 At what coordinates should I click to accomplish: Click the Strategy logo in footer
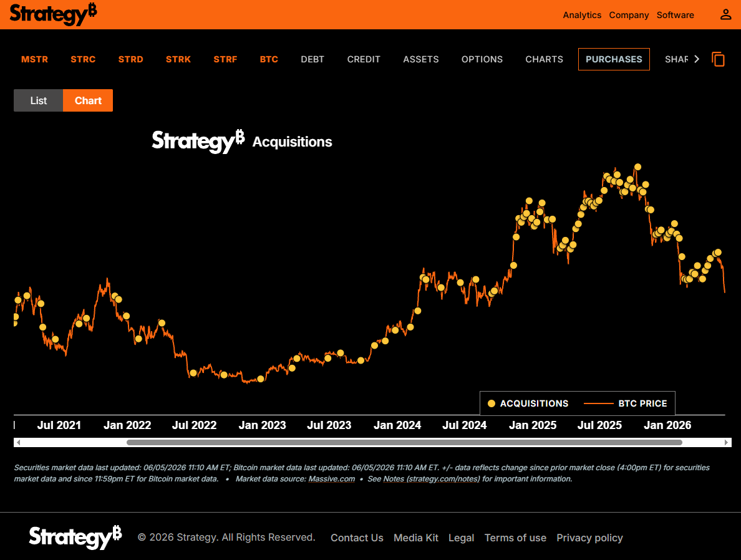click(75, 538)
